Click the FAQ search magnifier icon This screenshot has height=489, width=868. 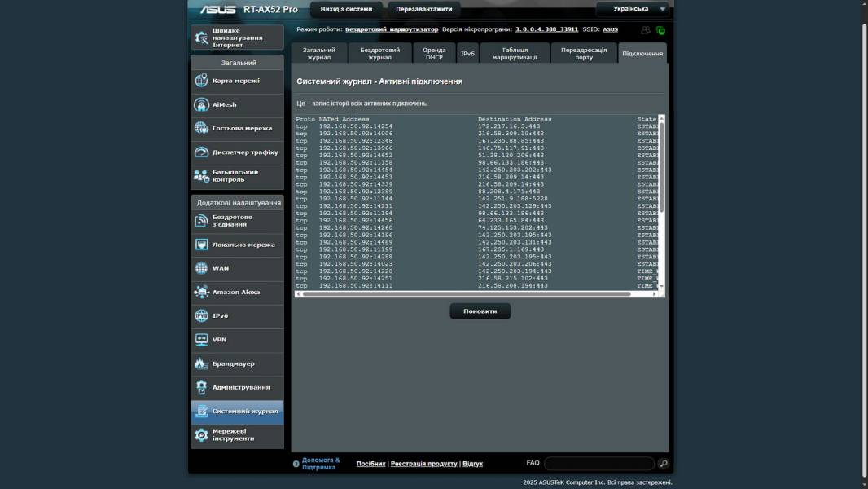tap(664, 464)
